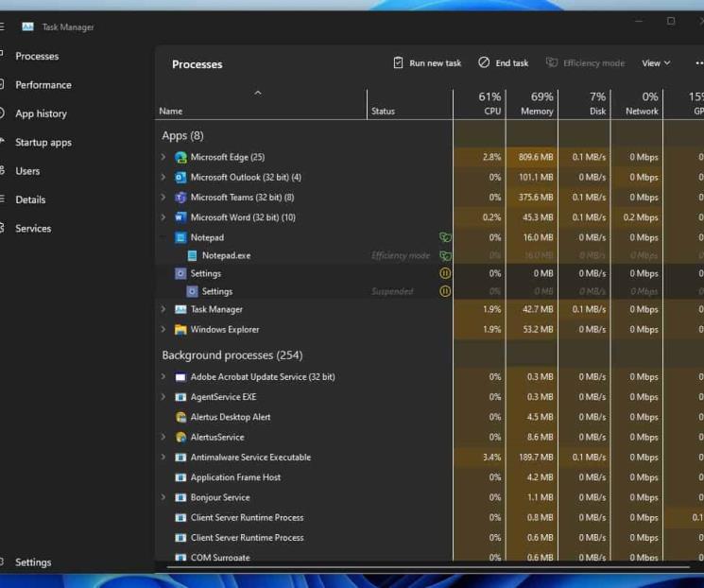The image size is (704, 588).
Task: Expand the Antimalware Service Executable group
Action: (x=163, y=458)
